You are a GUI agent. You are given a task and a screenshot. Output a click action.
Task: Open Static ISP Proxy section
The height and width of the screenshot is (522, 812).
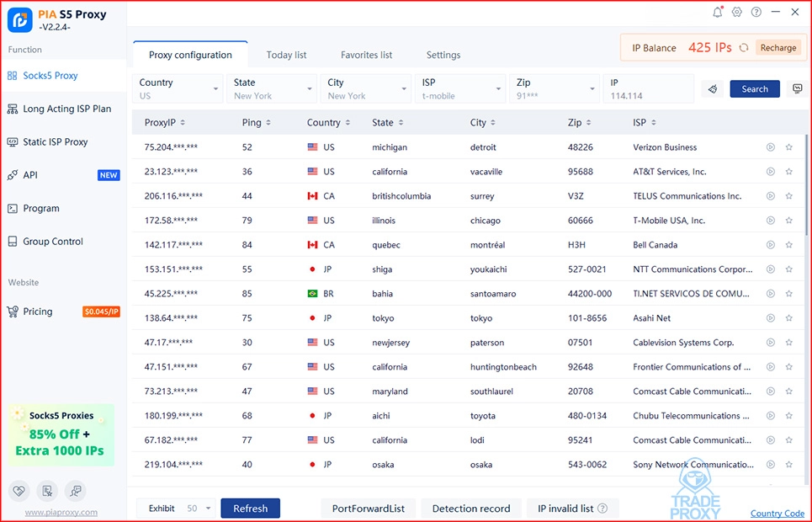[x=63, y=142]
